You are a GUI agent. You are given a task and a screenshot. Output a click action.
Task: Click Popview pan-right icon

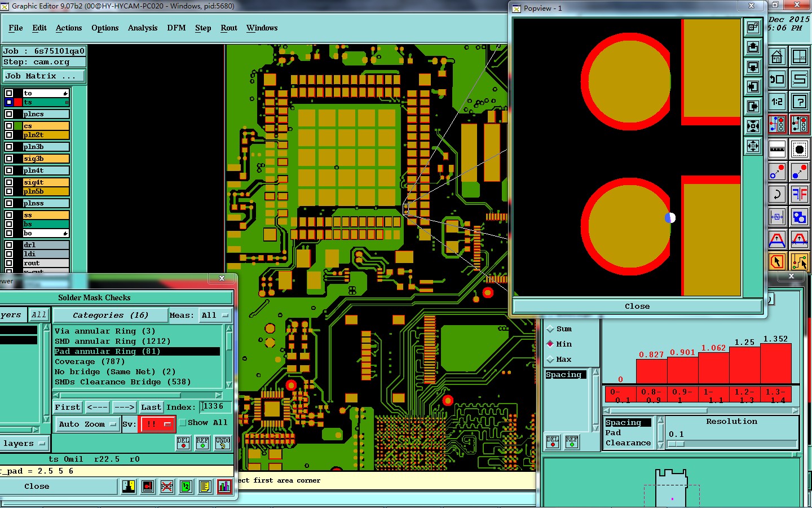tap(753, 107)
